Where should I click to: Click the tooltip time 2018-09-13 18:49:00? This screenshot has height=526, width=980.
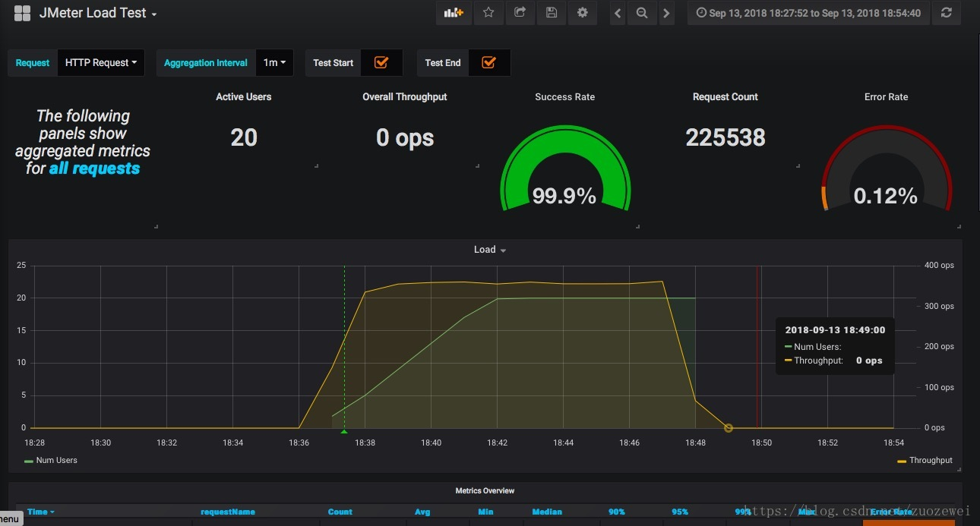(x=835, y=330)
